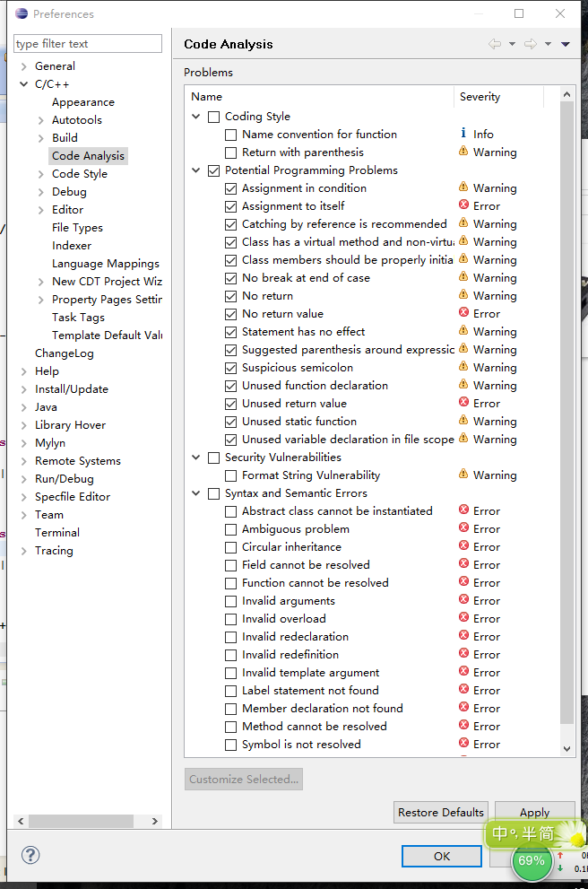The height and width of the screenshot is (889, 588).
Task: Click Error icon for Assignment to itself
Action: tap(463, 205)
